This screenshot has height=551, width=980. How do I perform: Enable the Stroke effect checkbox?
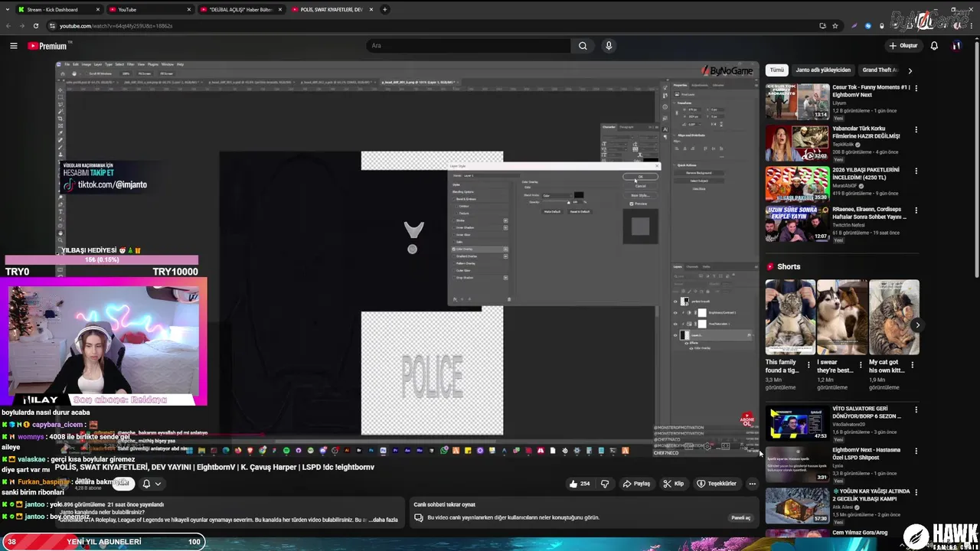[x=454, y=220]
